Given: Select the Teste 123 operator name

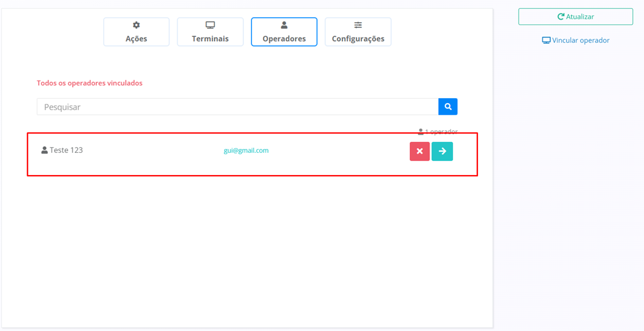Looking at the screenshot, I should [66, 150].
